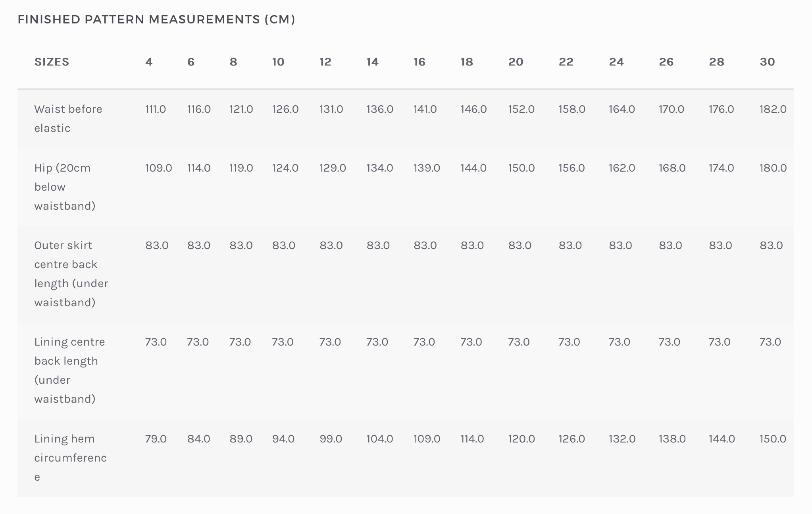
Task: Click waist value 182.0 for size 30
Action: click(x=773, y=109)
